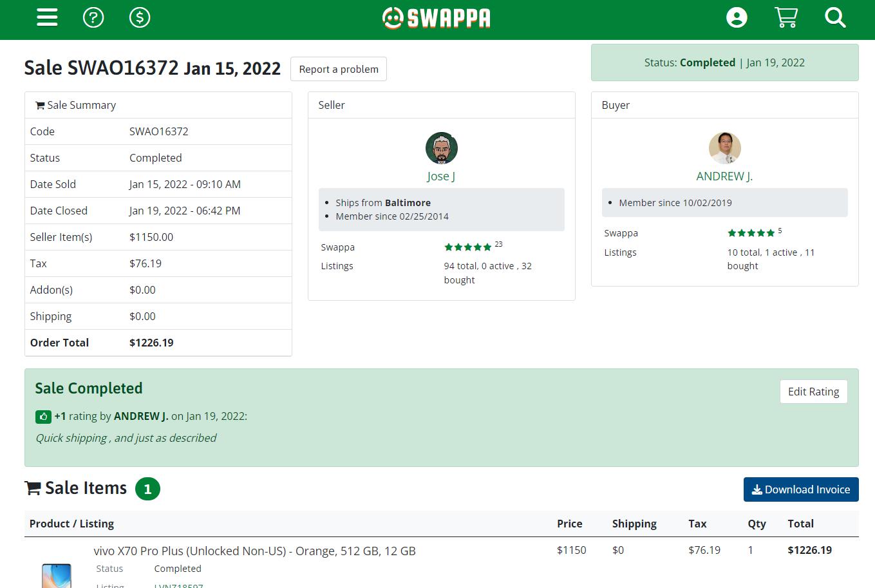Open the search magnifier icon
The height and width of the screenshot is (588, 875).
pos(835,17)
